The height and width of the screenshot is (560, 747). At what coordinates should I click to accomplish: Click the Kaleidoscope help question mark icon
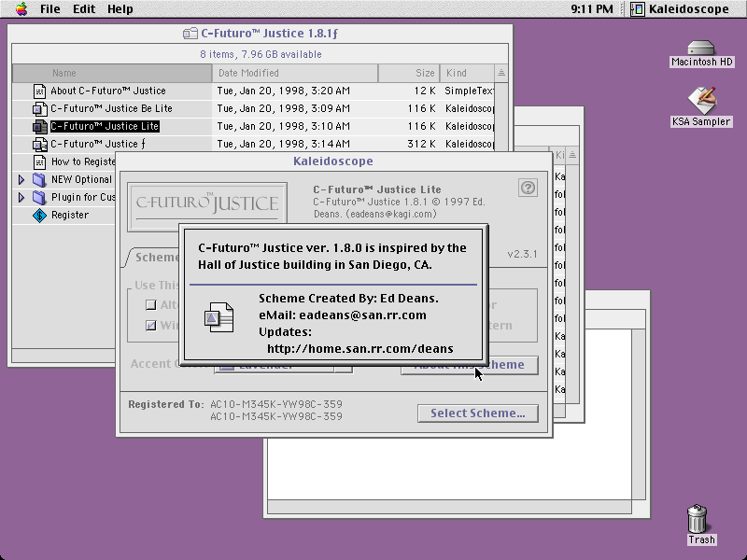528,188
